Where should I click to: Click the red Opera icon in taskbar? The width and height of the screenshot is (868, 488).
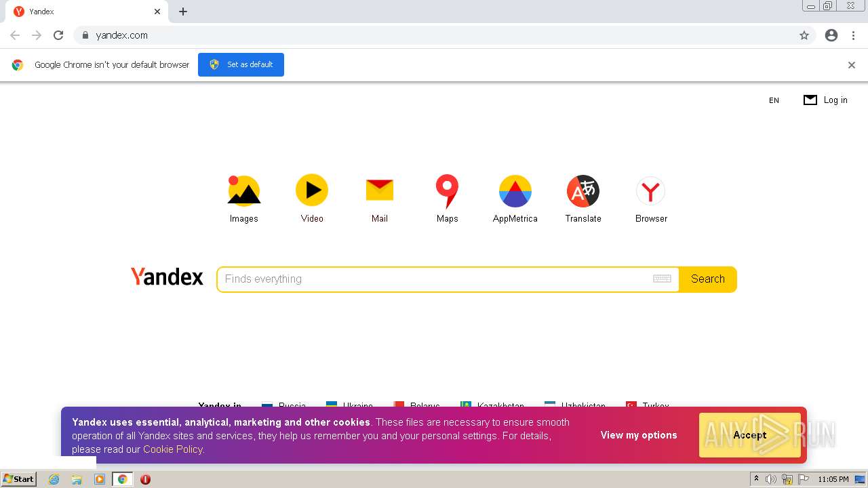coord(145,479)
